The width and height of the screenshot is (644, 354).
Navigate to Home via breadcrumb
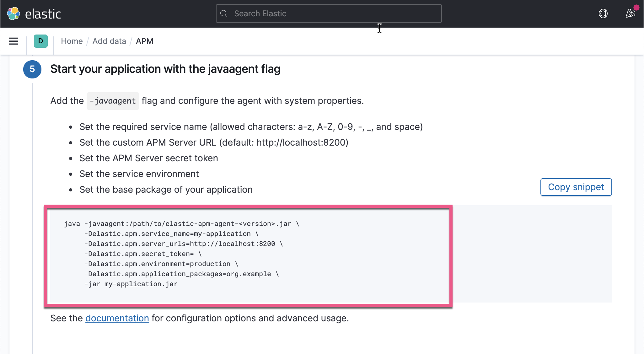[72, 41]
